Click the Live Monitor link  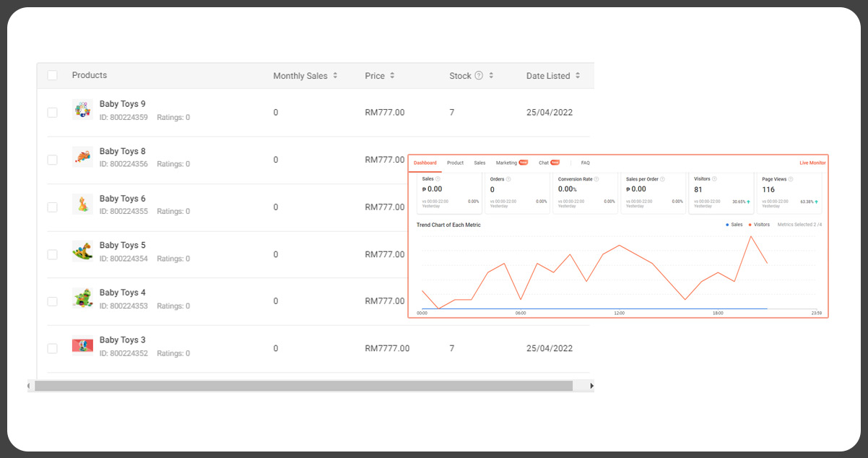point(812,163)
